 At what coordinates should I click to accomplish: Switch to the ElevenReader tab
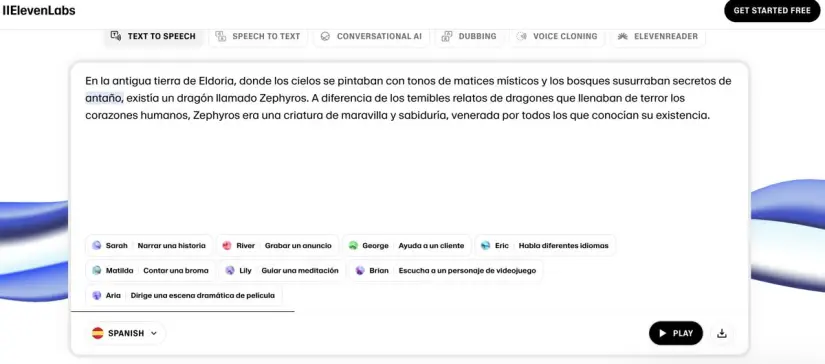(x=658, y=36)
